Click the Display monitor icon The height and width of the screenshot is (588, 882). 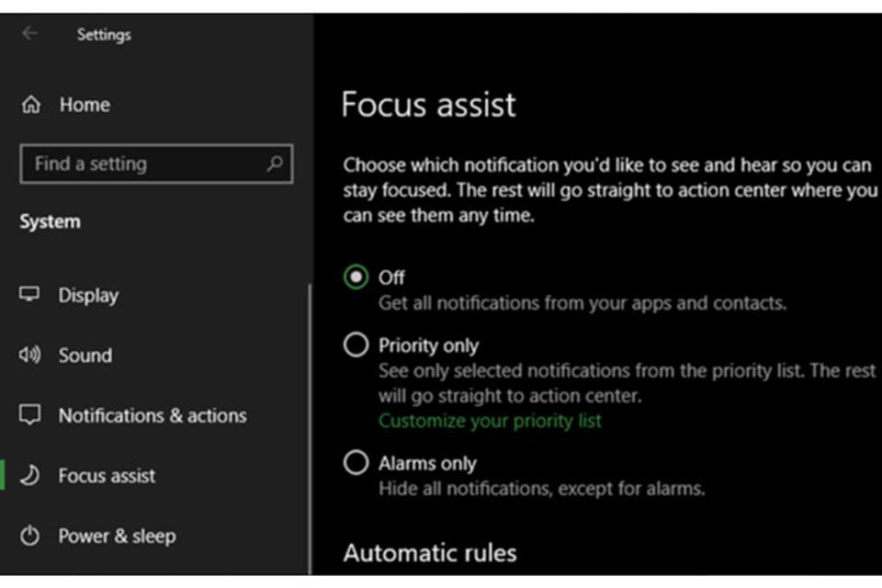29,294
